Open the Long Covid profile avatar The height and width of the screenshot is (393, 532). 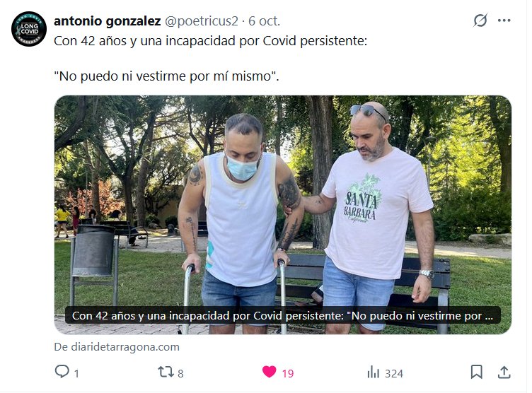point(29,29)
